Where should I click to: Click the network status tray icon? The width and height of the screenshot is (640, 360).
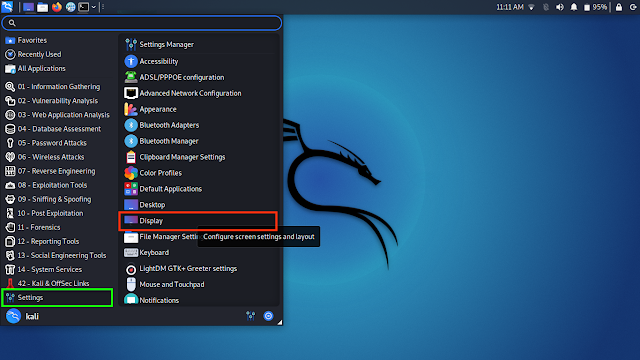[x=531, y=7]
